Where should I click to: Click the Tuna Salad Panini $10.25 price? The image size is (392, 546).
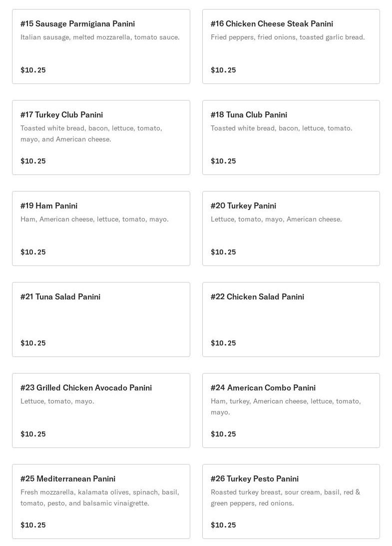tap(33, 343)
